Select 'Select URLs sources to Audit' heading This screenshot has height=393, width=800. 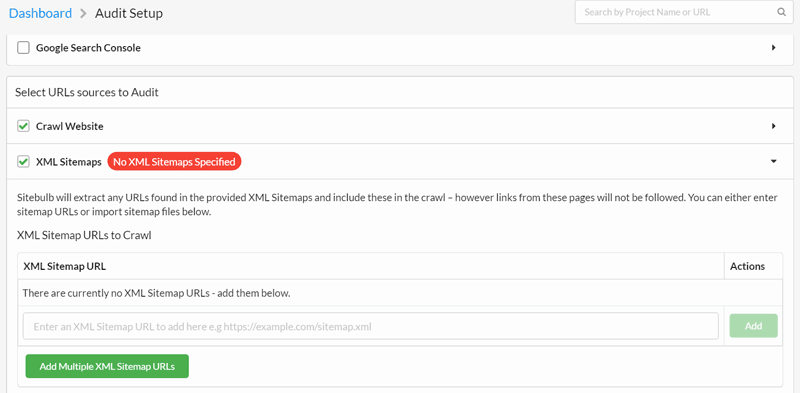pyautogui.click(x=87, y=92)
